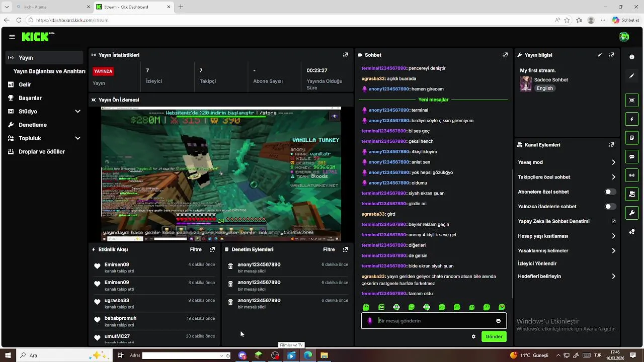Click the heart icon beside babahpromuh

pyautogui.click(x=97, y=320)
